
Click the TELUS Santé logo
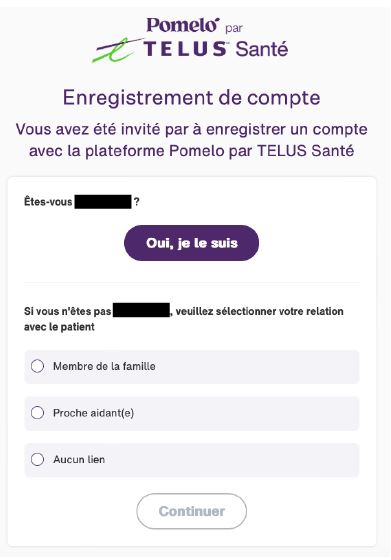pos(216,49)
